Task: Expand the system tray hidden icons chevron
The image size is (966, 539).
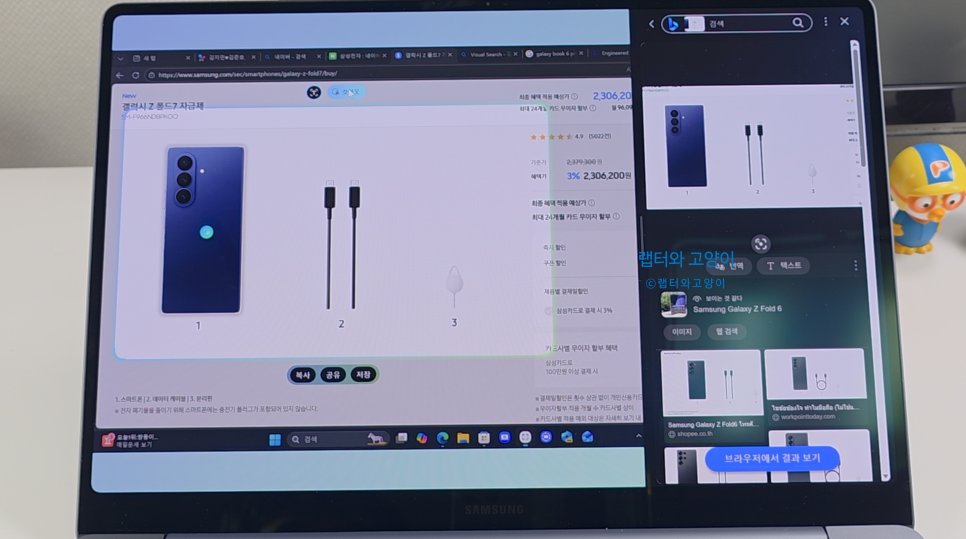Action: click(x=638, y=436)
